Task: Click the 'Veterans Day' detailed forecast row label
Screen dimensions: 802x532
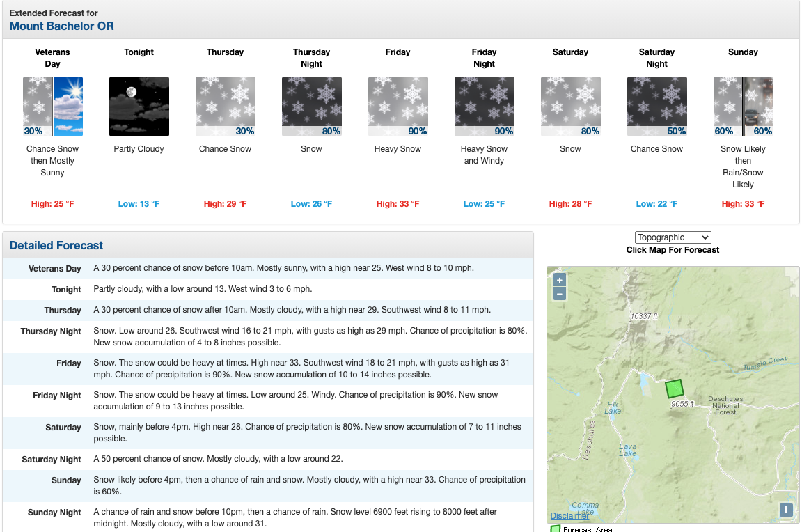Action: pos(55,269)
